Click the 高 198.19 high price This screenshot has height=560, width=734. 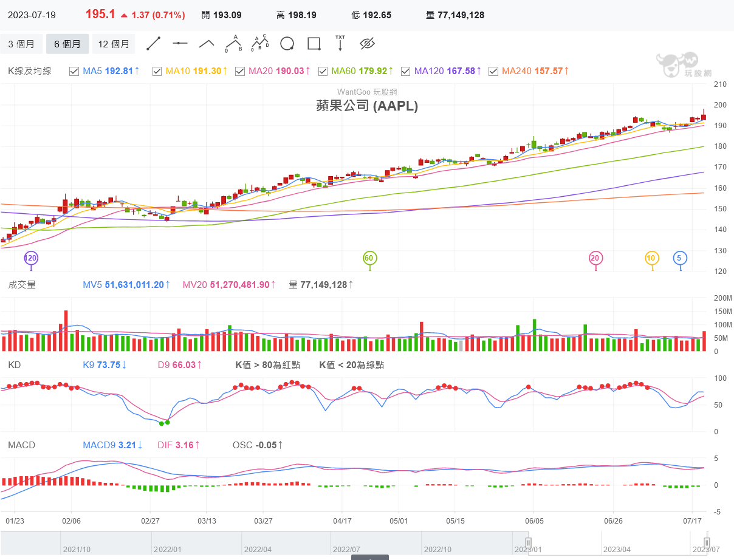(297, 15)
